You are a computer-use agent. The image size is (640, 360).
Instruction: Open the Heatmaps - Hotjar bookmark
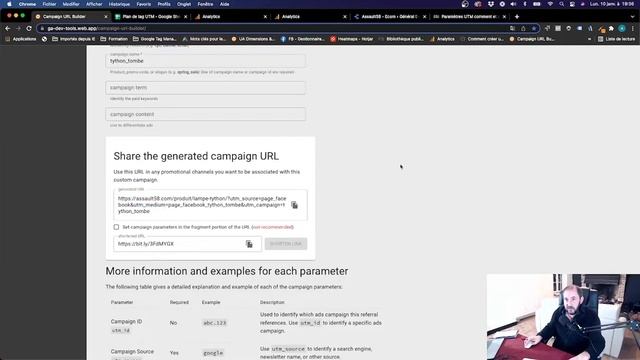[351, 39]
